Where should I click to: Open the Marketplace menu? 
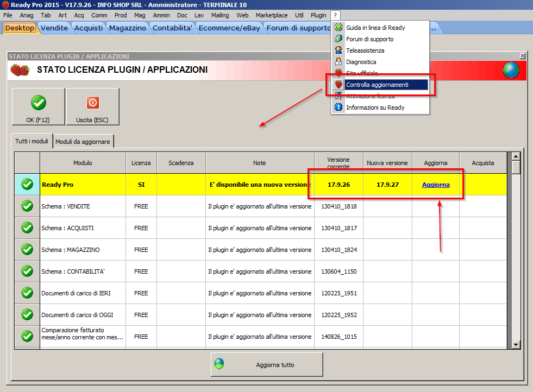(x=272, y=15)
